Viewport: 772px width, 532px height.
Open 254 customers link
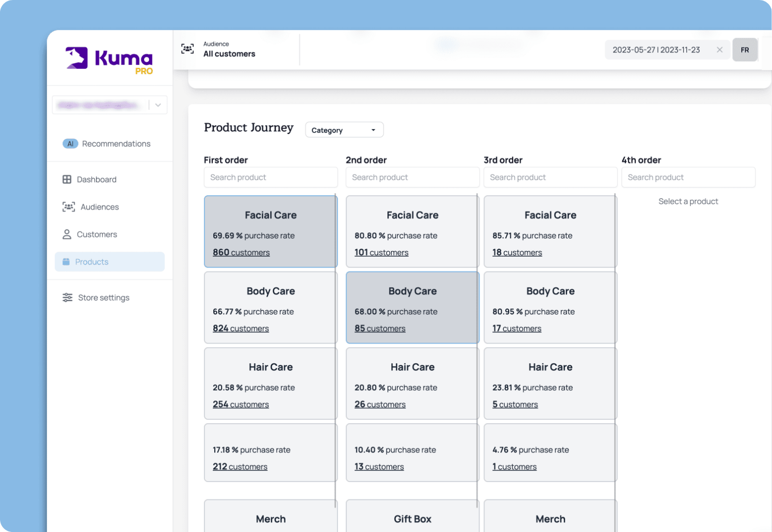241,404
